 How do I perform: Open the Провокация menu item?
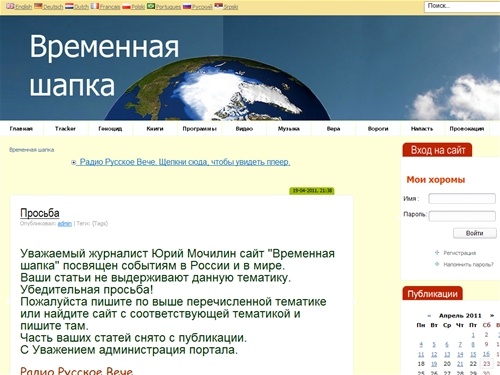(467, 129)
